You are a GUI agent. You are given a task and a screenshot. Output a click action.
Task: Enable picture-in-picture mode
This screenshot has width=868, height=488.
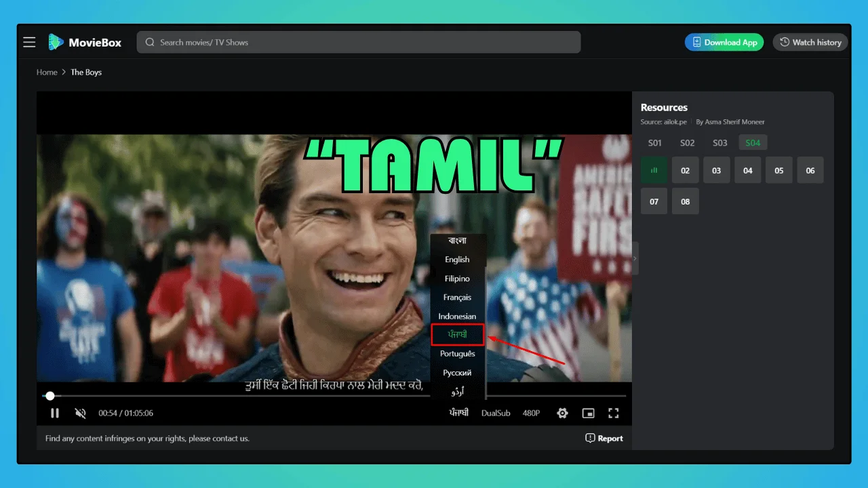click(589, 413)
